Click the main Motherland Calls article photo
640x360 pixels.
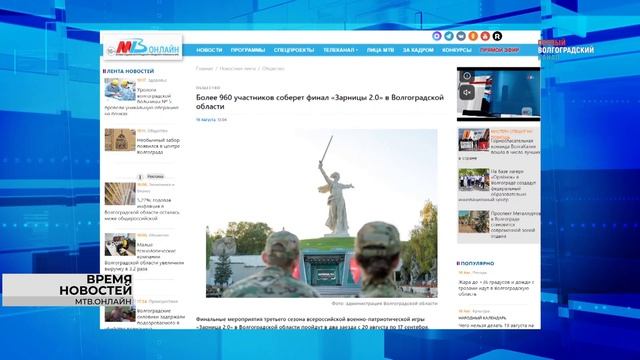tap(322, 213)
